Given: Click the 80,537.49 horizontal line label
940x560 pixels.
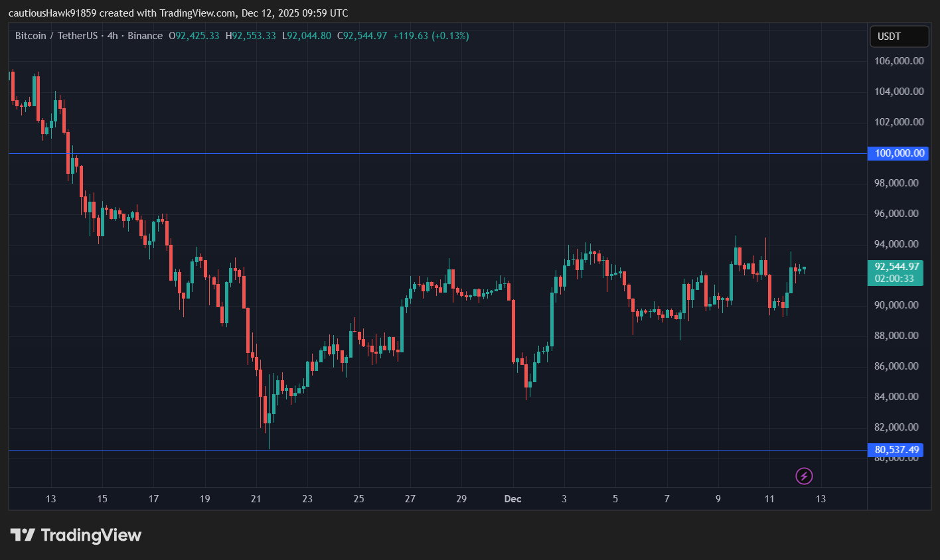Looking at the screenshot, I should click(x=898, y=450).
